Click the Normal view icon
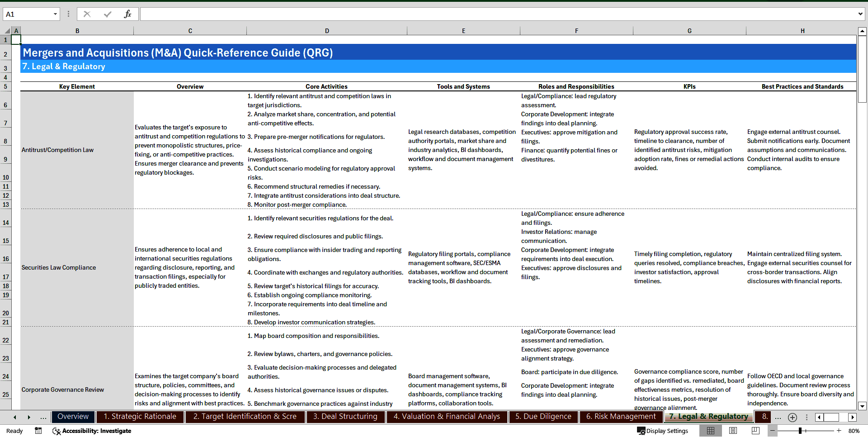868x437 pixels. (711, 431)
